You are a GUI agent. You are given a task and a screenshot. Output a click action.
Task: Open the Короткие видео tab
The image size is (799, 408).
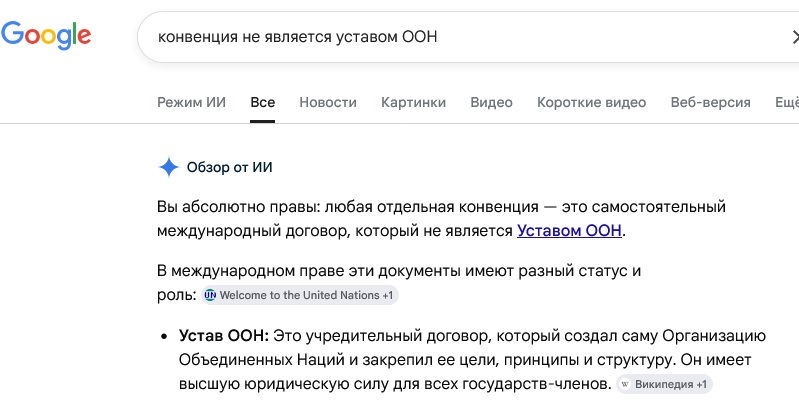tap(591, 102)
